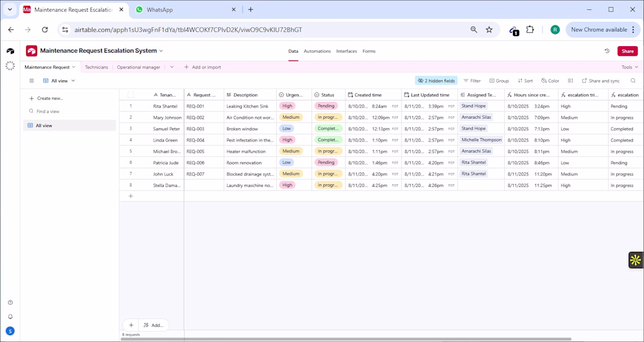
Task: Switch to the Automations tab
Action: 317,51
